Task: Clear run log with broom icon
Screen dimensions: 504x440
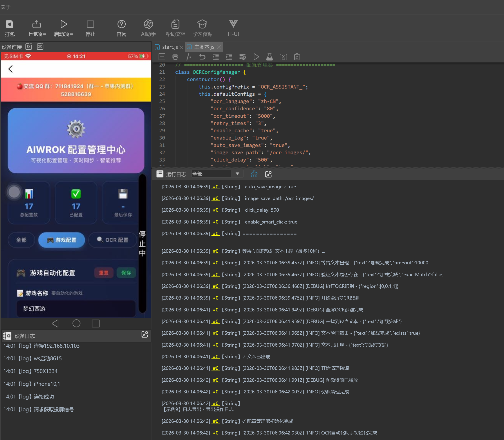Action: tap(254, 174)
